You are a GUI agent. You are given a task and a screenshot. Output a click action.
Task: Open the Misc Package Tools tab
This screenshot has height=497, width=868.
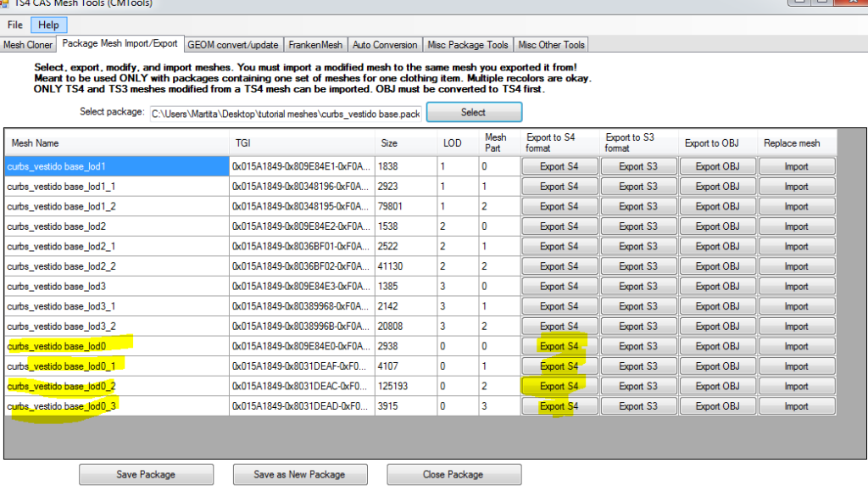[468, 45]
